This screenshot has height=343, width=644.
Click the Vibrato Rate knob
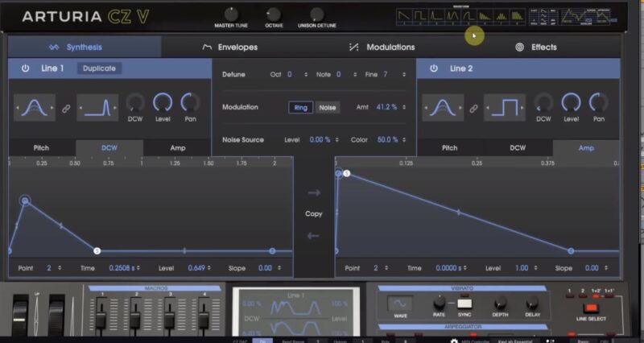coord(439,304)
